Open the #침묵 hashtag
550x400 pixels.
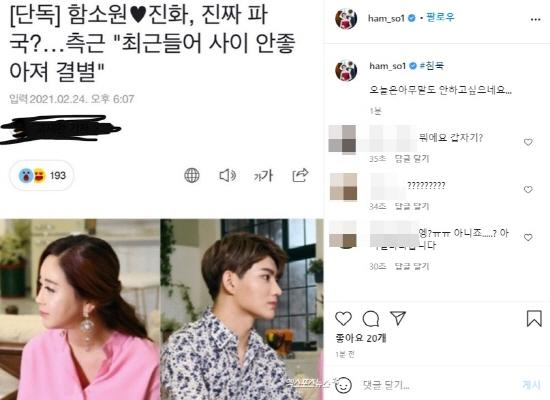tap(432, 66)
